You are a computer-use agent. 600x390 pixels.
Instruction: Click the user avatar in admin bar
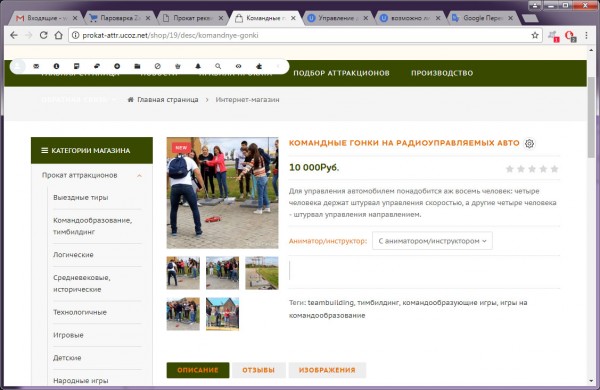(17, 66)
